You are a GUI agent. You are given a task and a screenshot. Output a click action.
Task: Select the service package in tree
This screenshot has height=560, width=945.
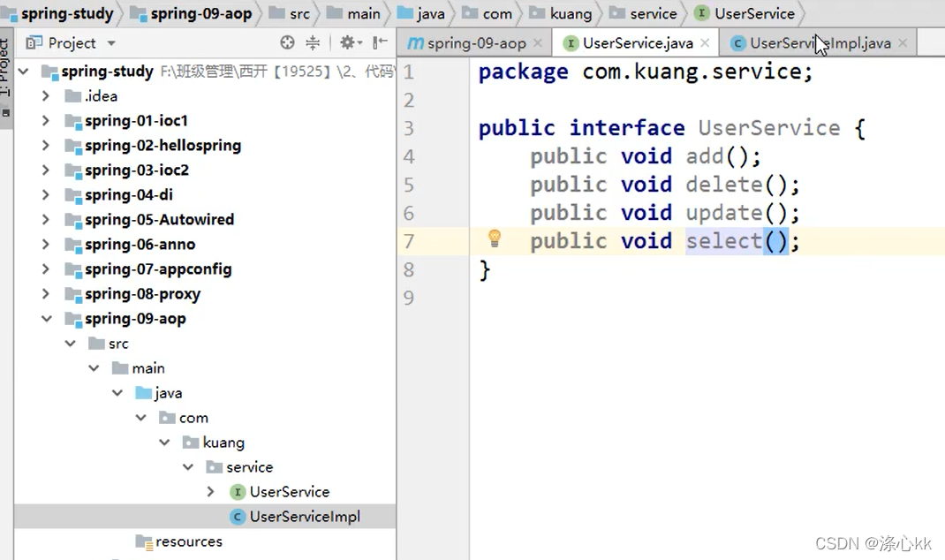(249, 466)
